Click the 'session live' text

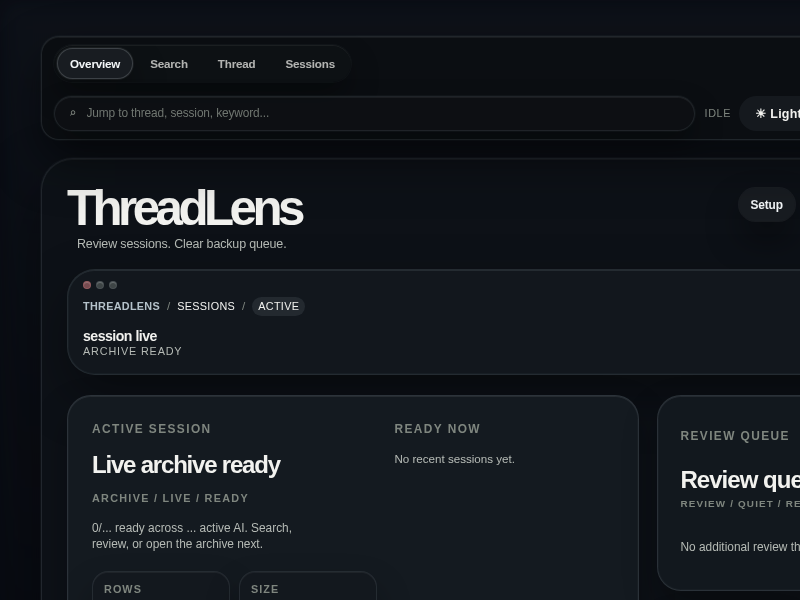(120, 336)
